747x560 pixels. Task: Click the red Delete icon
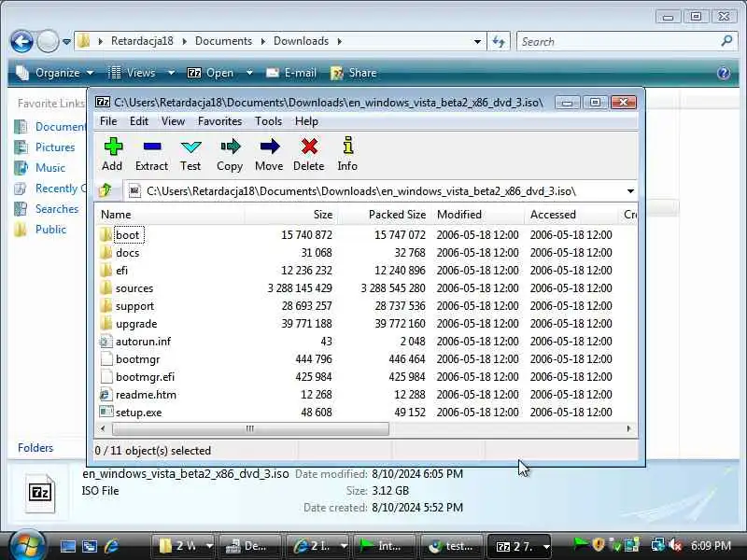pos(309,154)
